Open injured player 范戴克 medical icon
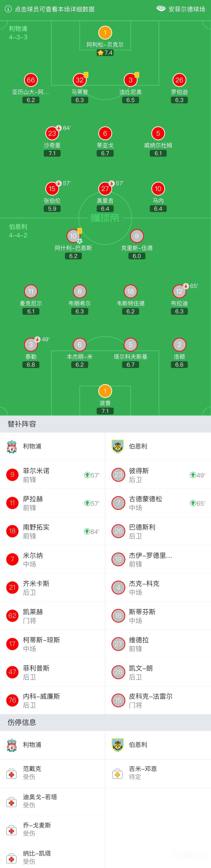This screenshot has height=868, width=211. point(11,773)
